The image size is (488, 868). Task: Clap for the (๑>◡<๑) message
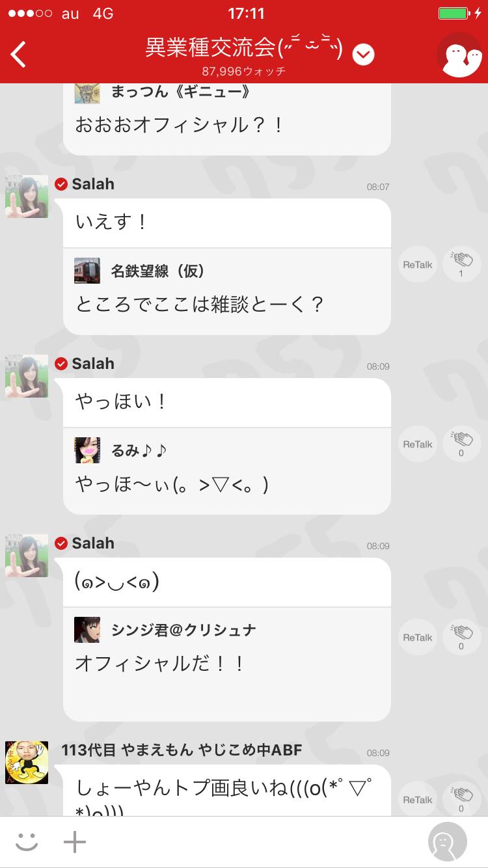461,638
